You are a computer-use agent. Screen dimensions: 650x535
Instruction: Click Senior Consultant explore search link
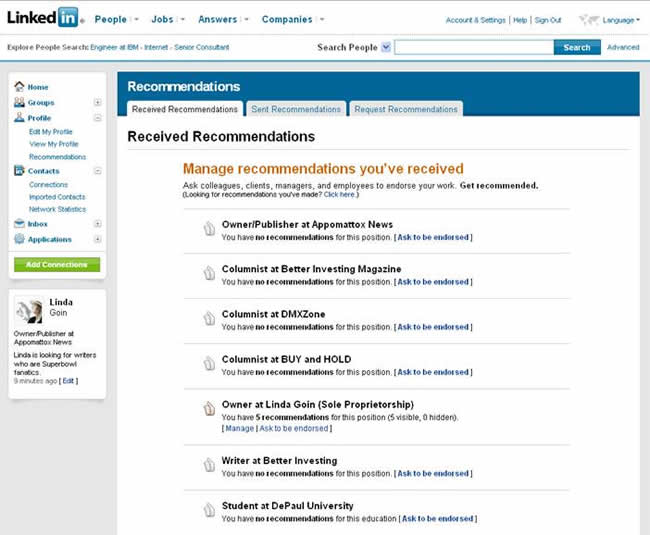pyautogui.click(x=201, y=47)
